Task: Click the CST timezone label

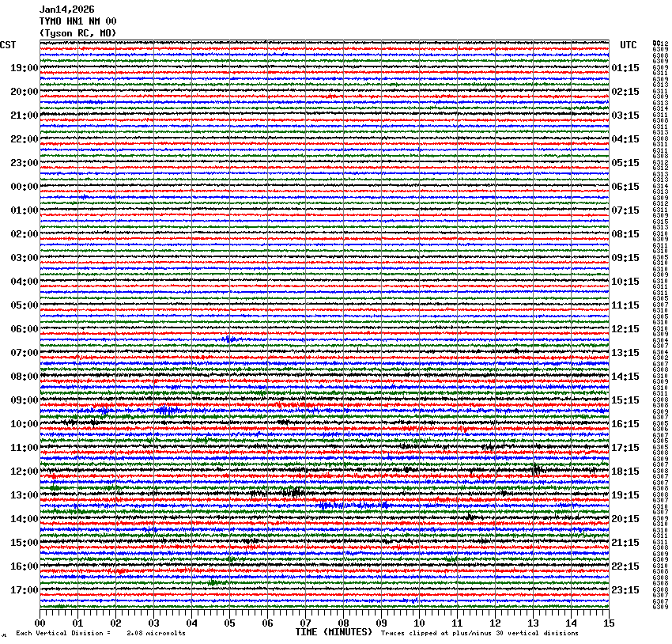Action: (x=8, y=45)
